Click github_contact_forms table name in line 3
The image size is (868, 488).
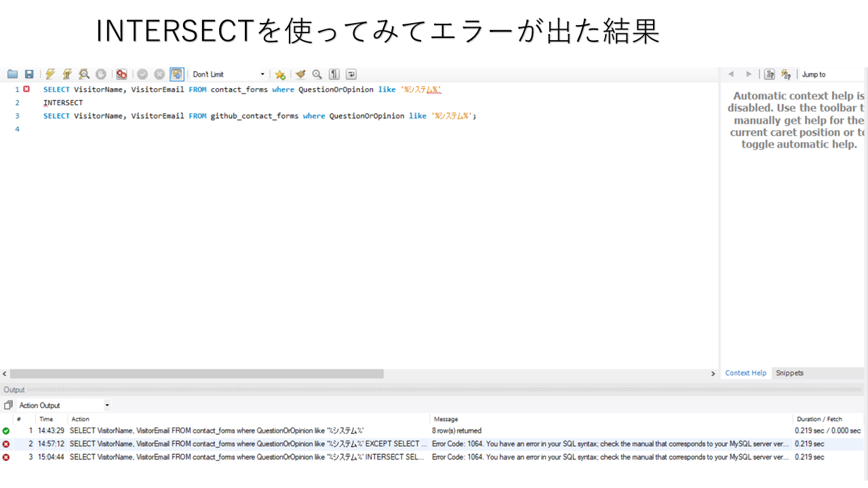pyautogui.click(x=254, y=116)
